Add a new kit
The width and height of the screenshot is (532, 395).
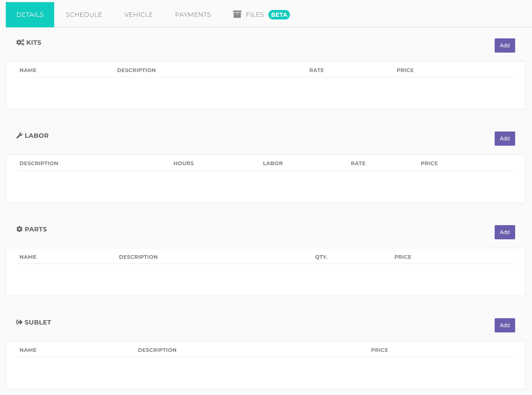point(504,45)
